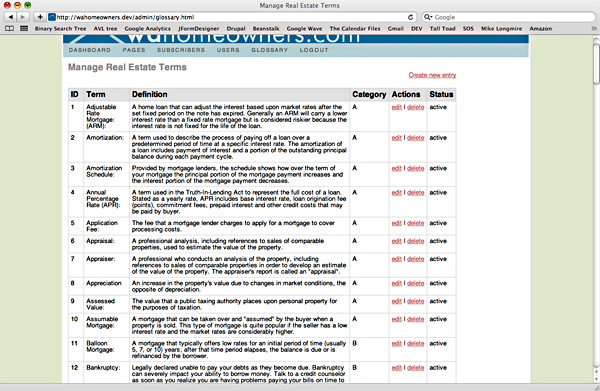The height and width of the screenshot is (391, 600).
Task: Delete the Assumable Mortgage entry
Action: [x=416, y=319]
